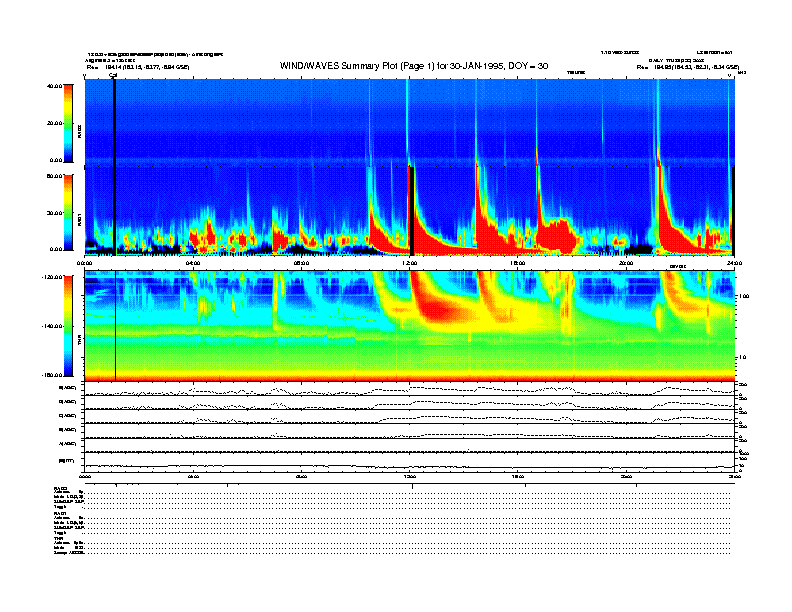Screen dimensions: 792x612
Task: Click the 40.00 label on RAD2 scale
Action: tap(54, 86)
